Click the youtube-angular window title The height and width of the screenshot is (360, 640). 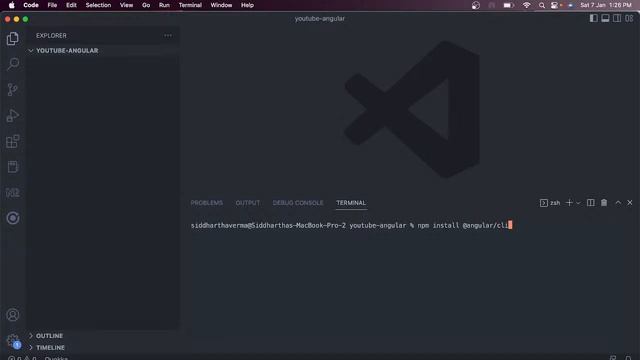(x=320, y=18)
